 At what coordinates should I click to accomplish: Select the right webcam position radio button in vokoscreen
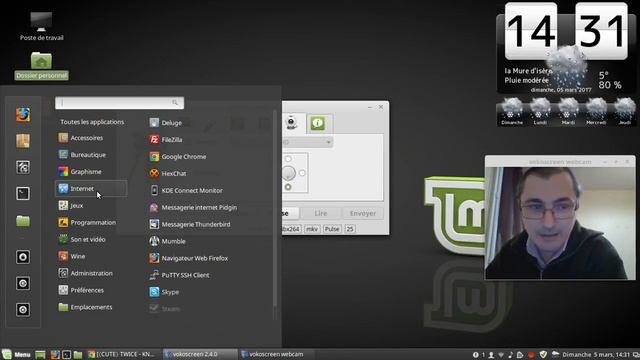pyautogui.click(x=302, y=173)
